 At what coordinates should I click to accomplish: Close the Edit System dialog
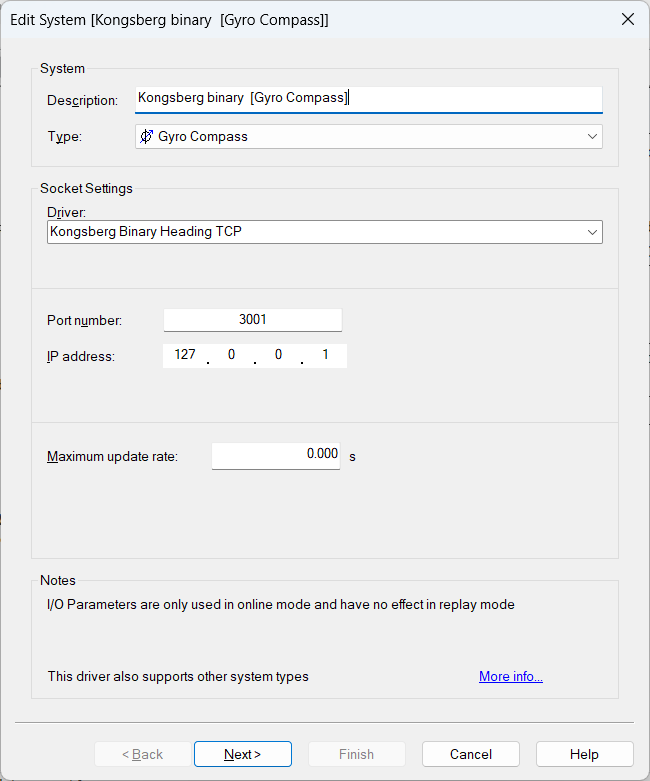pos(628,19)
